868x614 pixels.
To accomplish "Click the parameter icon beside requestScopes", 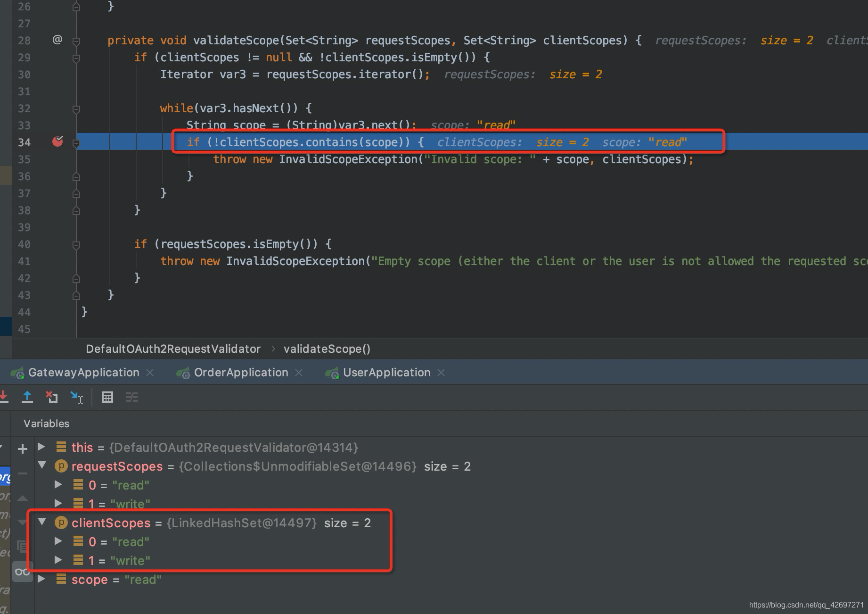I will tap(61, 466).
